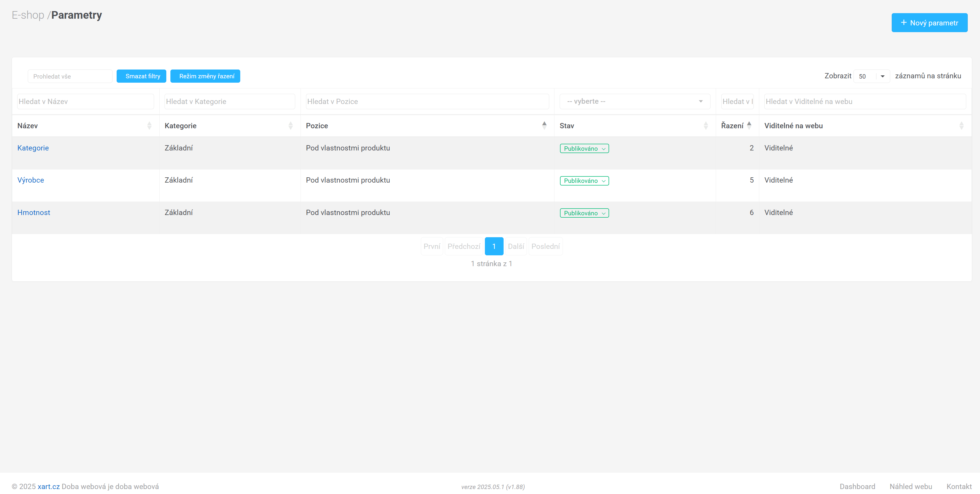
Task: Sort Viditelné na webu column
Action: [961, 126]
